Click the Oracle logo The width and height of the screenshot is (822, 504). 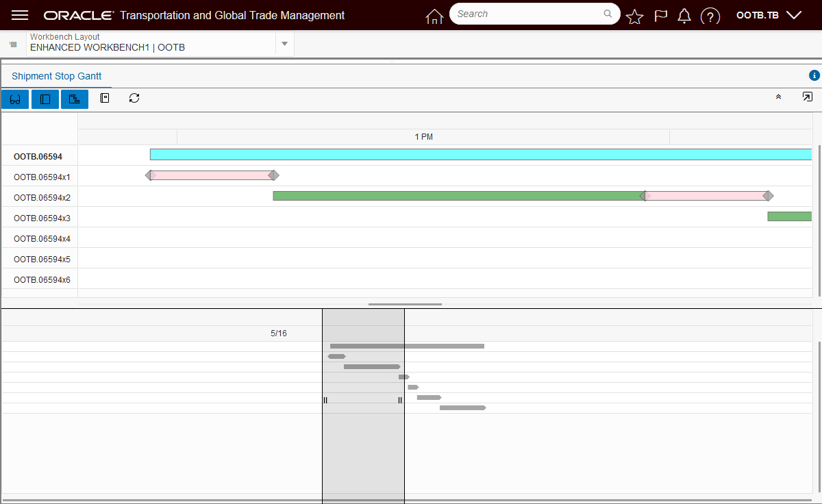pos(78,15)
